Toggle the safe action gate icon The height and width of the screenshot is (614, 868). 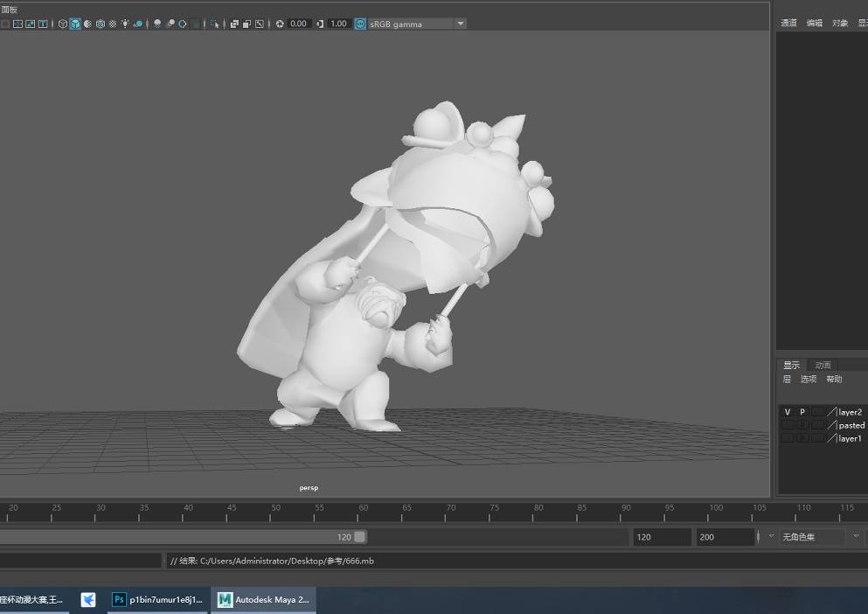point(31,24)
